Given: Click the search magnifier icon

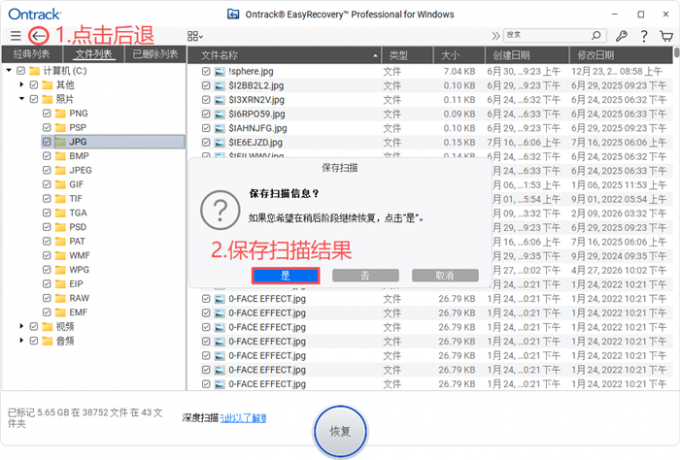Looking at the screenshot, I should point(596,35).
